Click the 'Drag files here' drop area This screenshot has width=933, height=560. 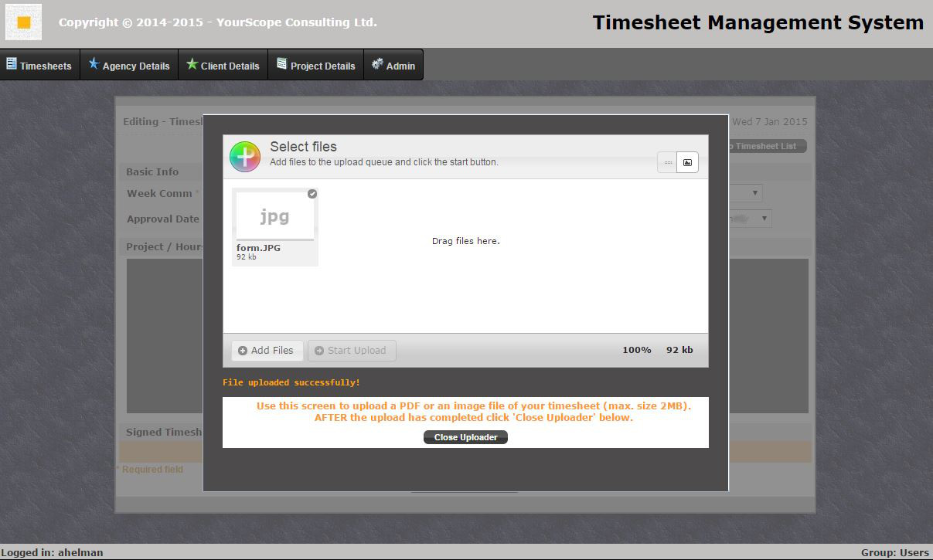(465, 241)
